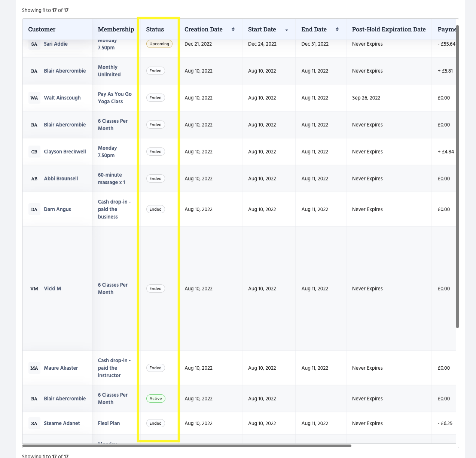Click Sari Addie's SA avatar icon
This screenshot has width=476, height=458.
[x=34, y=44]
